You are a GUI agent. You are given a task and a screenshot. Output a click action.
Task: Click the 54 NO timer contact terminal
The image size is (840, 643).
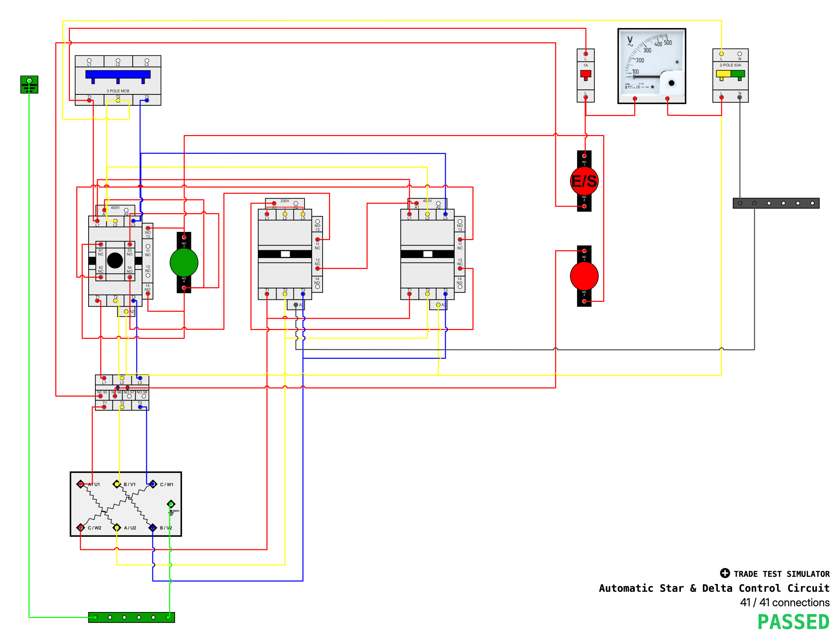[130, 277]
